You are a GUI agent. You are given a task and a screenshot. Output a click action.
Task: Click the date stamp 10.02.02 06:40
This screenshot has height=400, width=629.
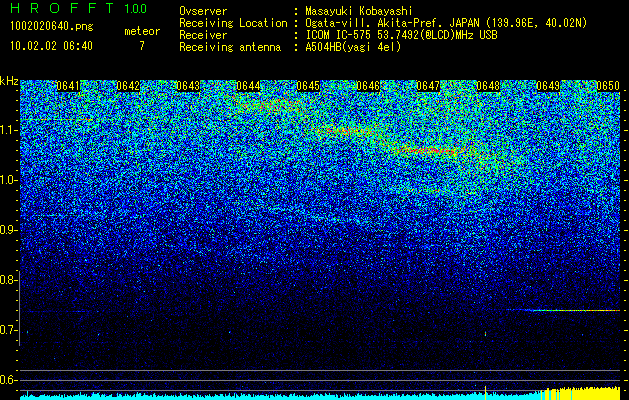pyautogui.click(x=51, y=46)
